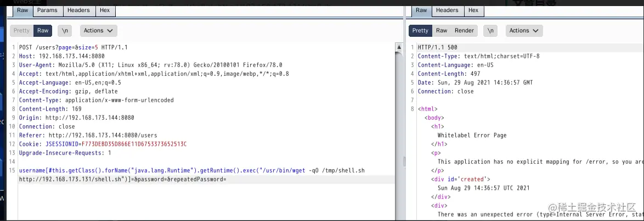The width and height of the screenshot is (644, 221).
Task: Click the Origin header line
Action: point(76,118)
